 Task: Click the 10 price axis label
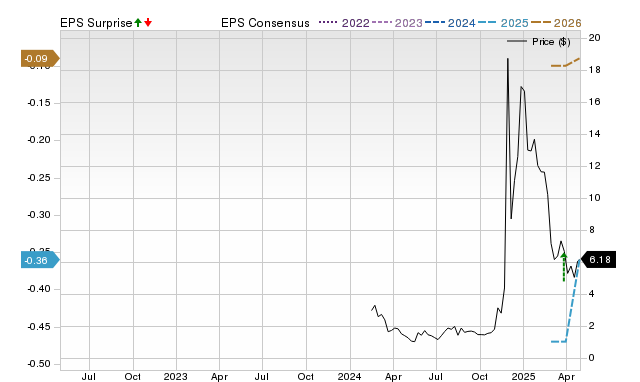(x=594, y=198)
